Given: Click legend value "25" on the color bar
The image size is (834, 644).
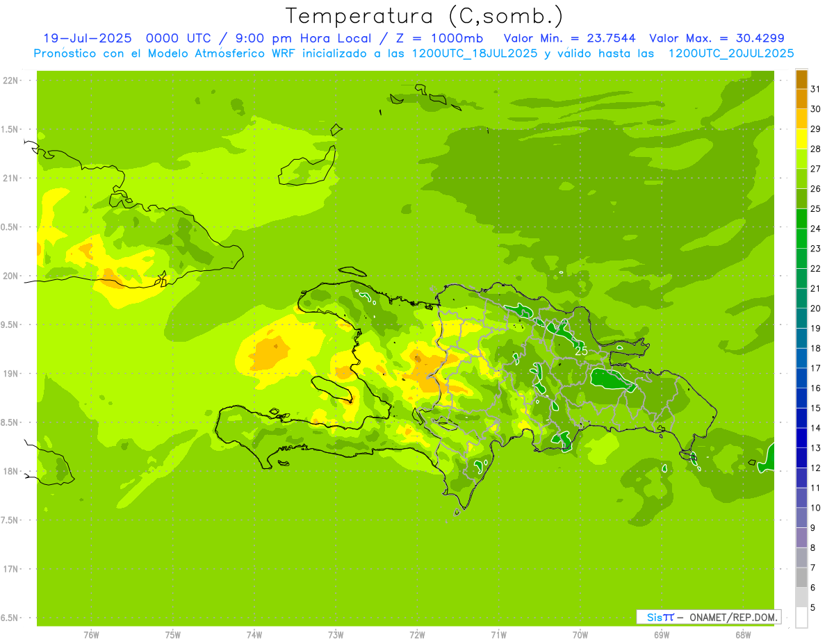Looking at the screenshot, I should tap(816, 208).
